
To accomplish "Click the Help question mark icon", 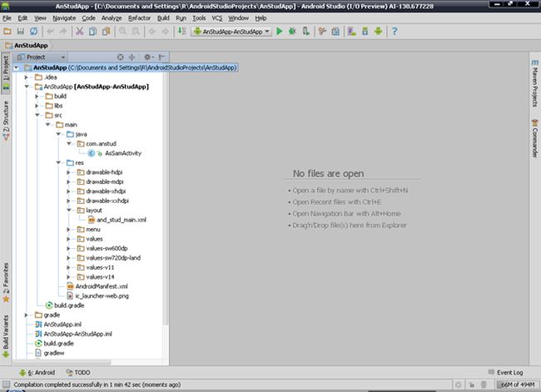I will coord(395,32).
